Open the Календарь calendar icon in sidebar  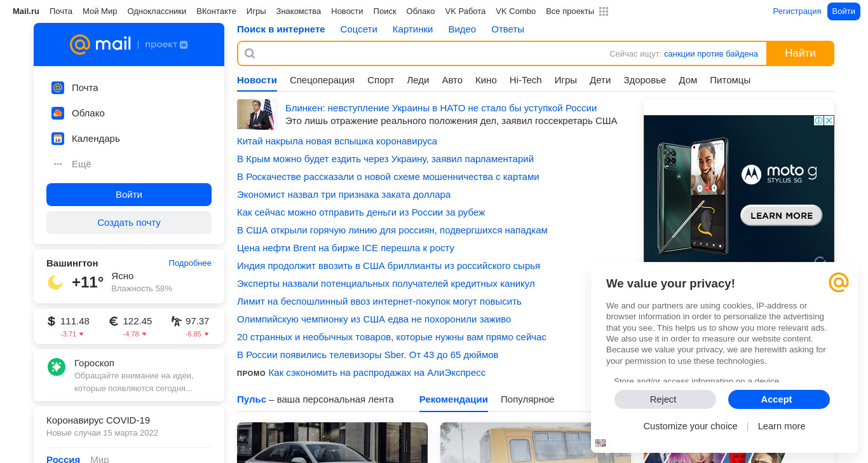[58, 139]
